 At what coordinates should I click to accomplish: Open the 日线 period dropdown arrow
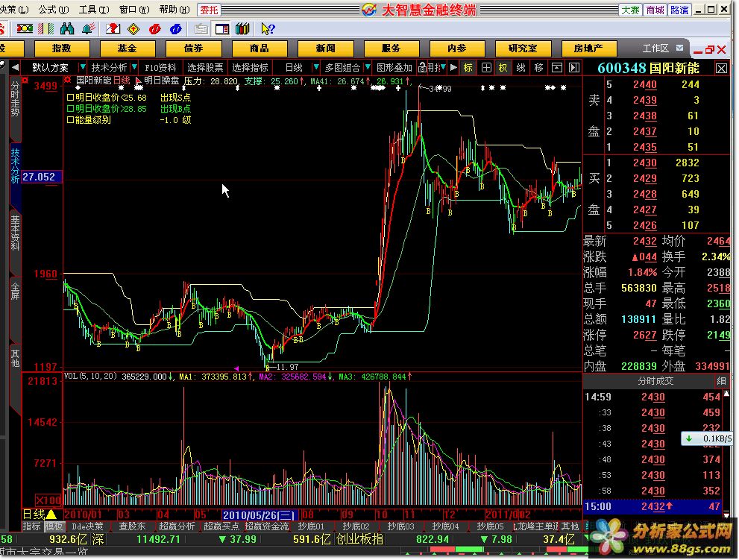[316, 67]
